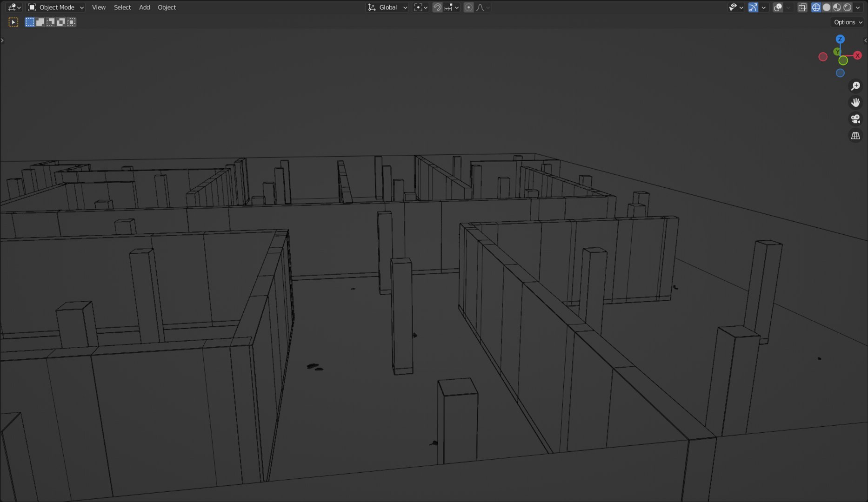
Task: Toggle proportional editing
Action: pos(468,7)
